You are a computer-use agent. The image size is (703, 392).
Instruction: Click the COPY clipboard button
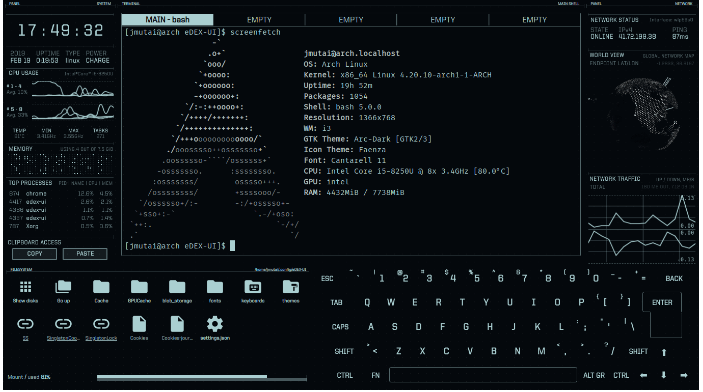[x=35, y=254]
